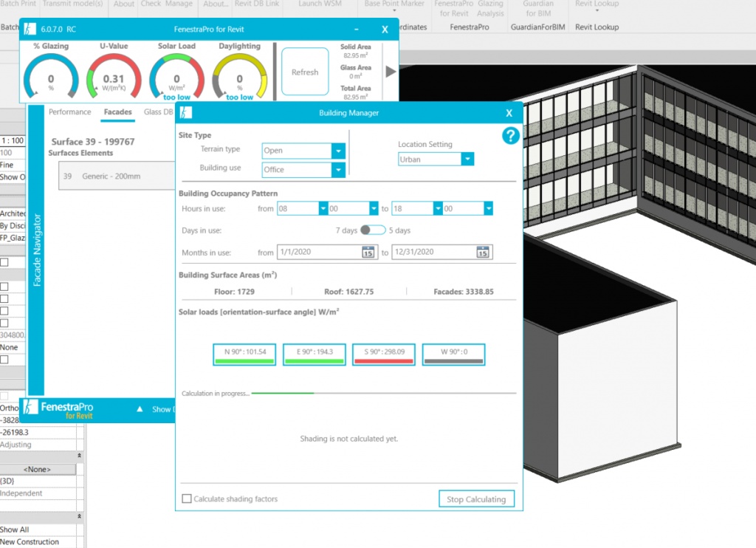Viewport: 756px width, 548px height.
Task: Open the Terrain type dropdown
Action: tap(338, 151)
